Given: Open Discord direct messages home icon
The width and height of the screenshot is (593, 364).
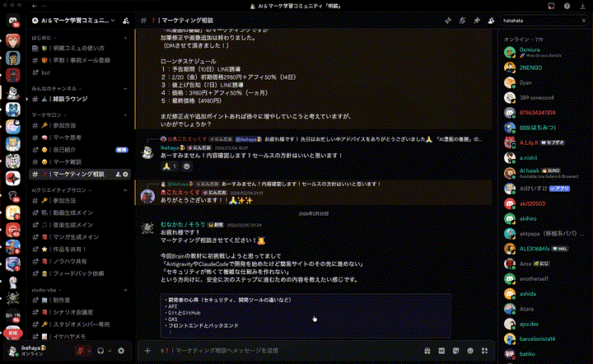Looking at the screenshot, I should (x=13, y=19).
